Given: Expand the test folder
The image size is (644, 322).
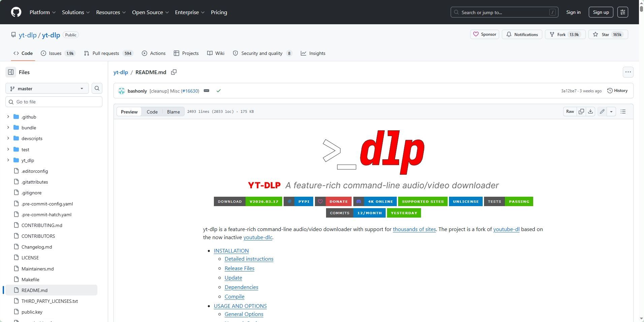Looking at the screenshot, I should [x=8, y=149].
